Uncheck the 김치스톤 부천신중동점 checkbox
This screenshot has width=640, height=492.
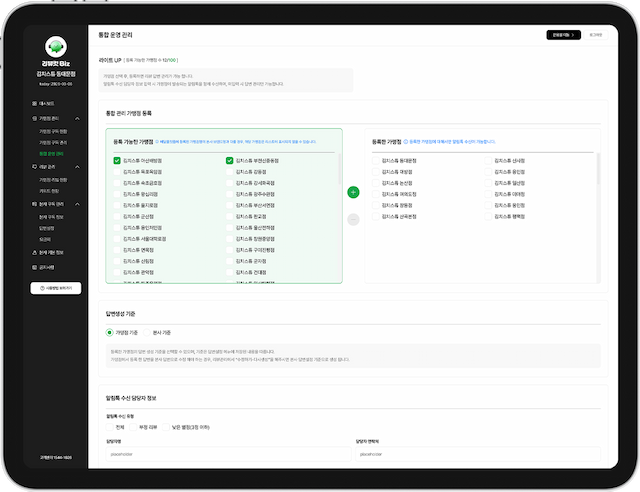(x=229, y=160)
